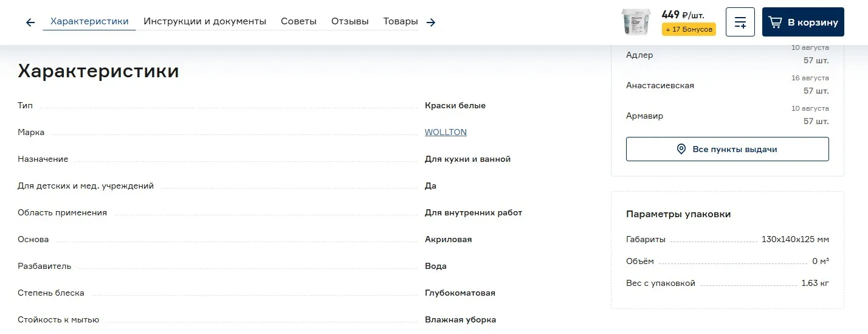868x334 pixels.
Task: Open the product paint bucket thumbnail
Action: [636, 22]
